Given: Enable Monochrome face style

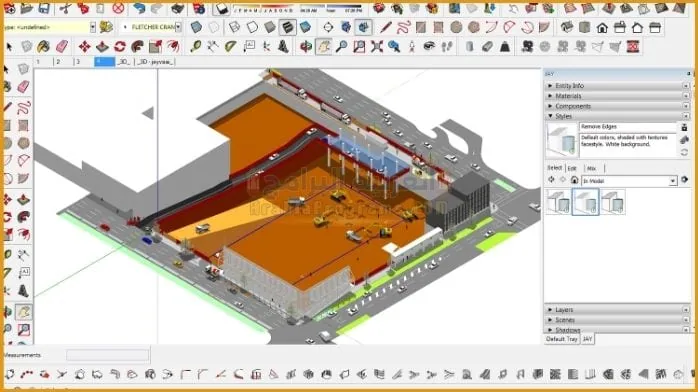Looking at the screenshot, I should [x=305, y=27].
